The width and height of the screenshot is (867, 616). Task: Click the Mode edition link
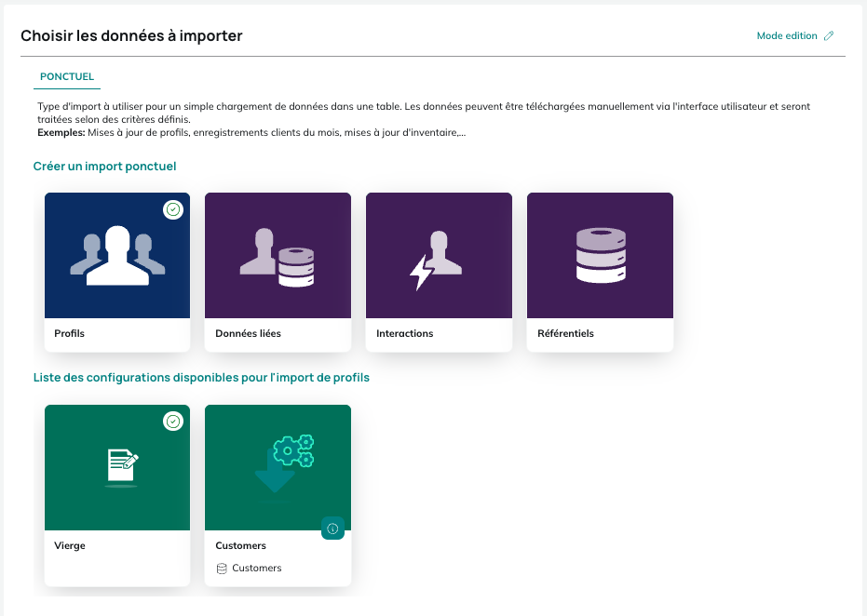pos(787,36)
